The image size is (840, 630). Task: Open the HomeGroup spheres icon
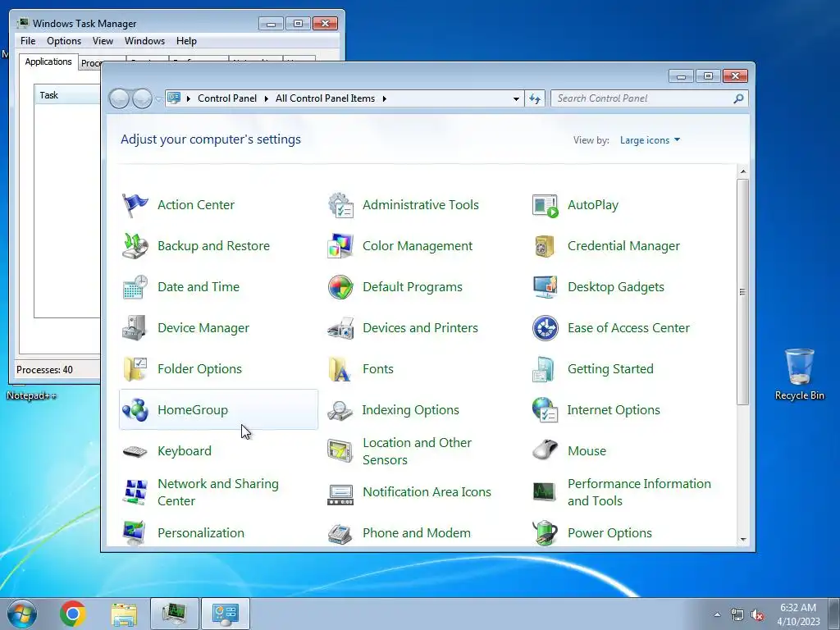tap(135, 410)
